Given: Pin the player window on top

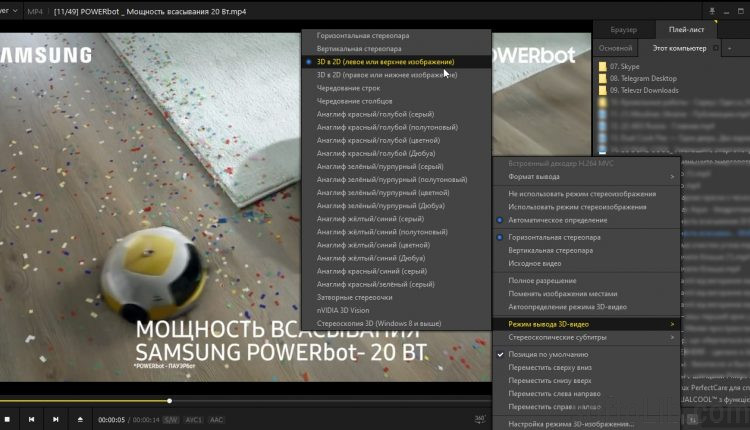Looking at the screenshot, I should tap(712, 11).
